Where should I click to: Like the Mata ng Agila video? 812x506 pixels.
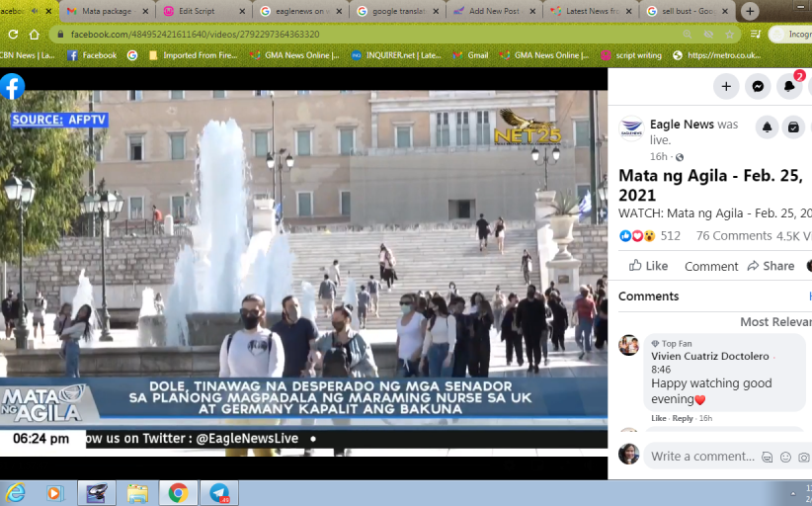tap(649, 266)
